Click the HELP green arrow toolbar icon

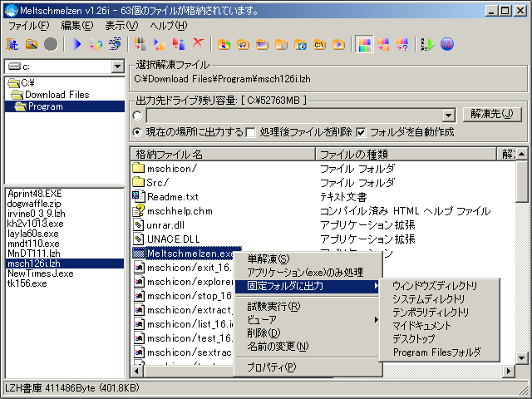click(x=427, y=44)
